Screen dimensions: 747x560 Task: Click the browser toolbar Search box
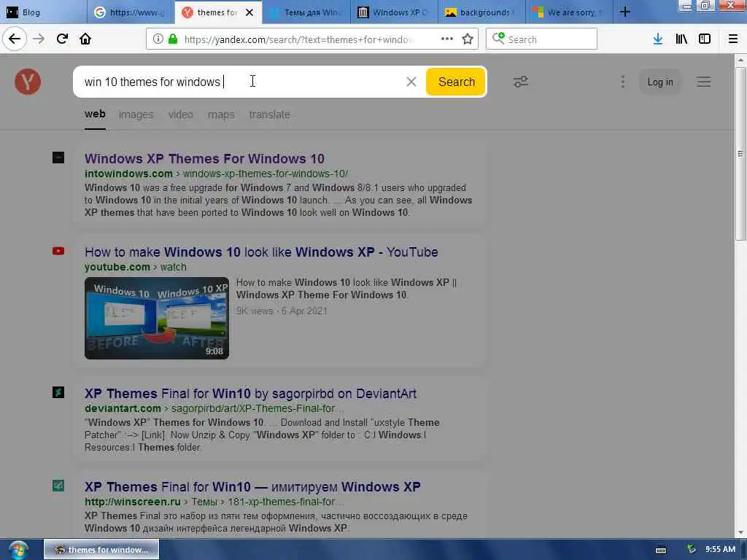(541, 39)
